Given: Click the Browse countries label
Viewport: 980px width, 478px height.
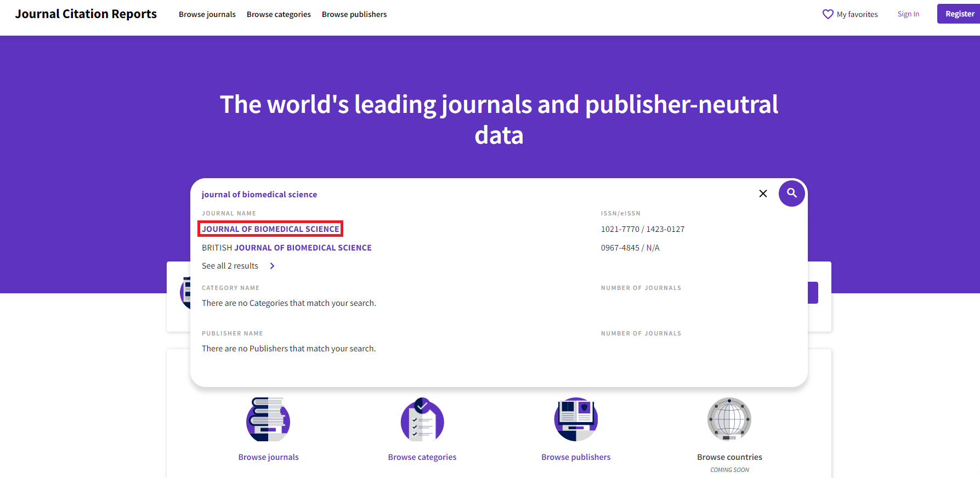Looking at the screenshot, I should click(729, 457).
